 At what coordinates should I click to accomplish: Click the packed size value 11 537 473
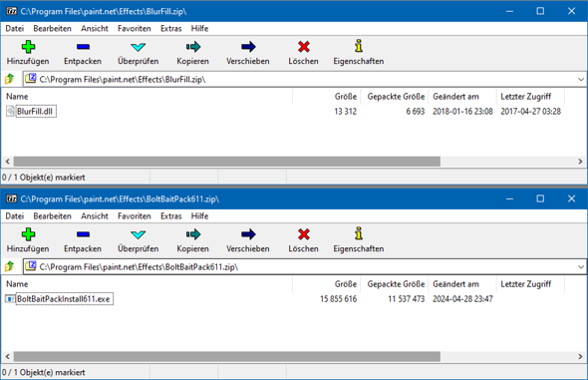407,299
